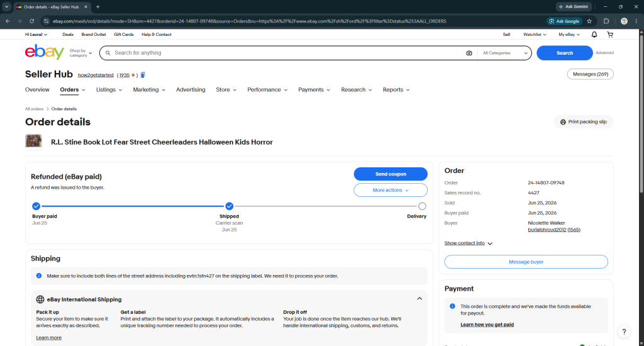Expand Show contact info

click(468, 243)
